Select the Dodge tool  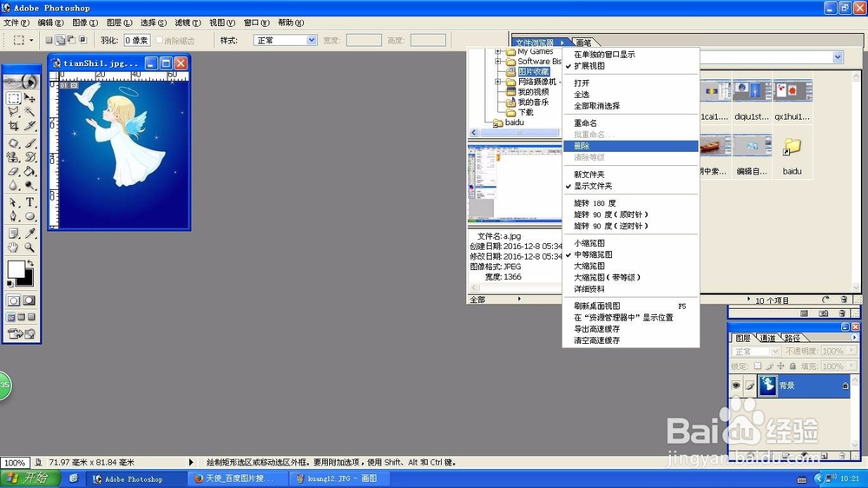click(30, 185)
